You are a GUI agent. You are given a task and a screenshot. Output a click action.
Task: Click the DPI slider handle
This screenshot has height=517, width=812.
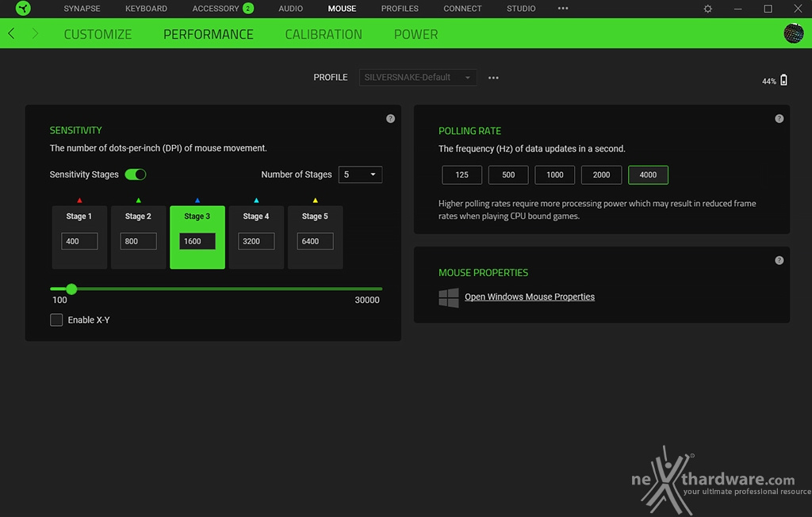(x=71, y=289)
